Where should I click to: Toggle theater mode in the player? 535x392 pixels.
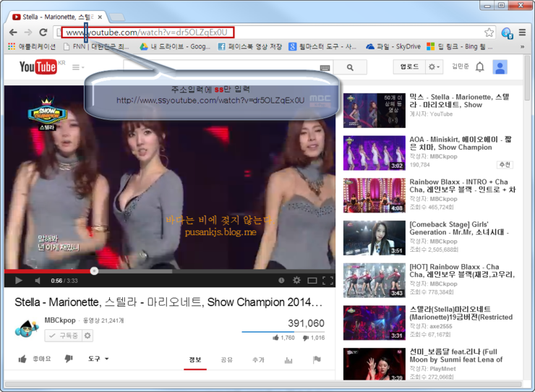(x=312, y=281)
